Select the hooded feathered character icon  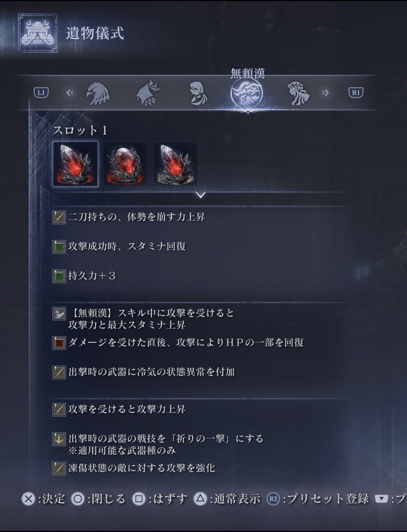click(148, 93)
